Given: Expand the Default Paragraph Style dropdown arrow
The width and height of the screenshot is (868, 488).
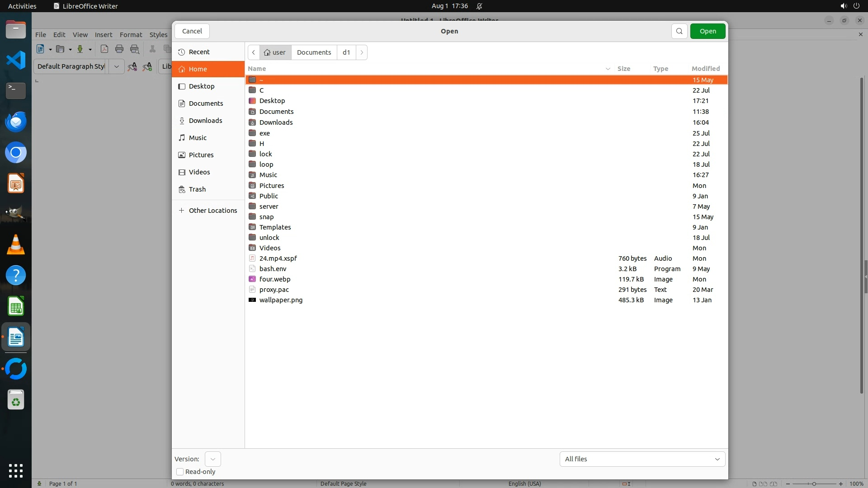Looking at the screenshot, I should pyautogui.click(x=116, y=66).
